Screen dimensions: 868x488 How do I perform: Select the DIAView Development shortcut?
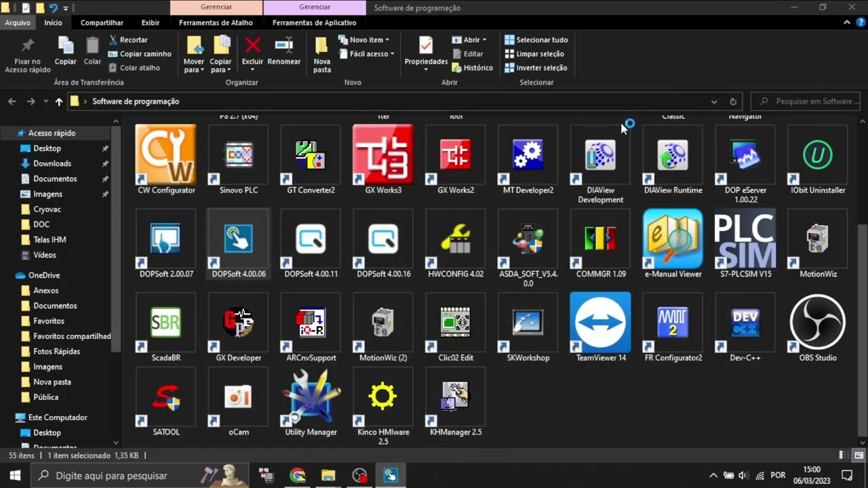[x=601, y=165]
